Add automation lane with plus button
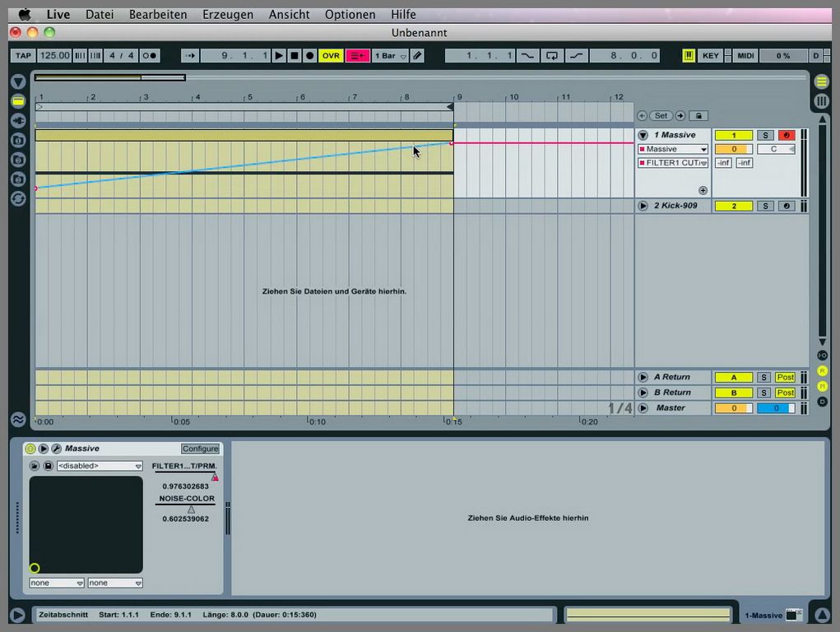Image resolution: width=840 pixels, height=632 pixels. (x=703, y=190)
